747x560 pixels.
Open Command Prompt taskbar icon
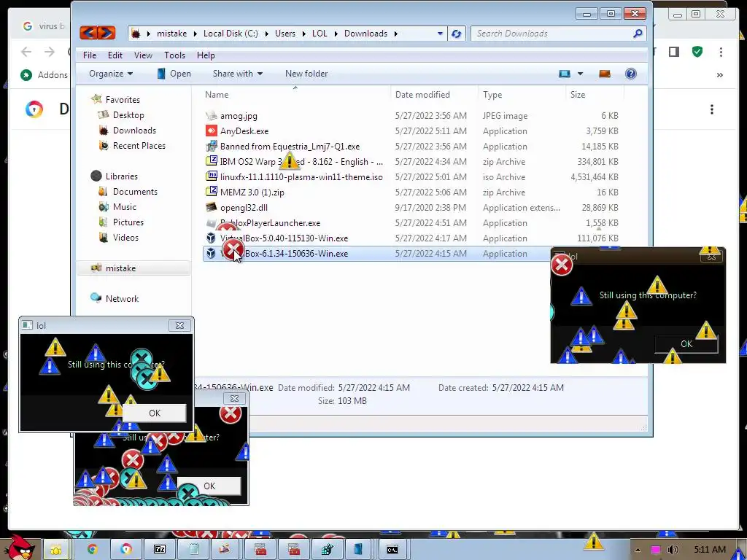(x=392, y=550)
